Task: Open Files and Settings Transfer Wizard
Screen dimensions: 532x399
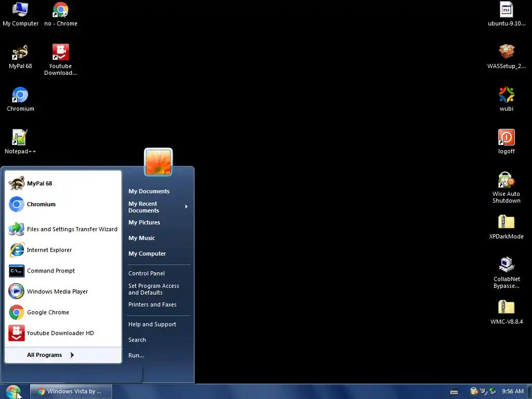Action: click(63, 229)
